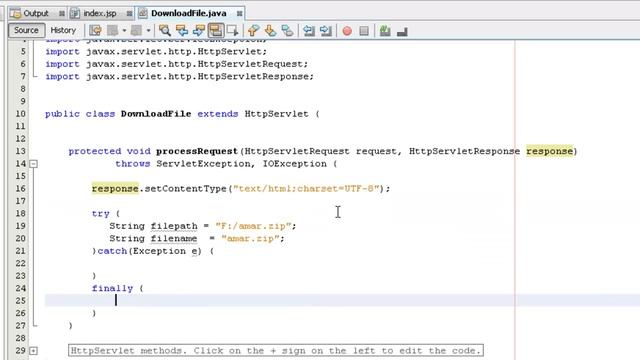
Task: Close the index.jsp tab
Action: pyautogui.click(x=129, y=14)
